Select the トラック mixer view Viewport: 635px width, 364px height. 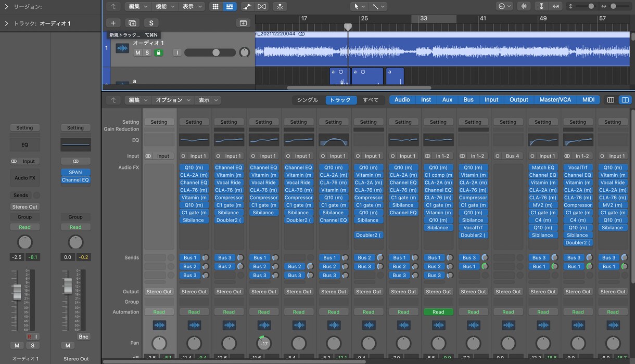coord(341,100)
